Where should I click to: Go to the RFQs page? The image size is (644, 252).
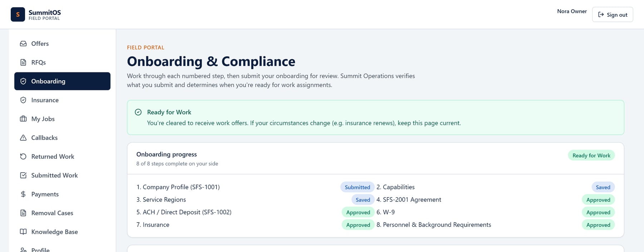(x=62, y=62)
